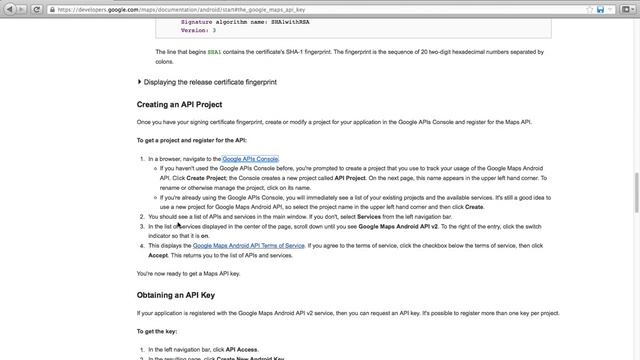Open the address bar history dropdown arrow
The height and width of the screenshot is (360, 640).
[x=610, y=9]
